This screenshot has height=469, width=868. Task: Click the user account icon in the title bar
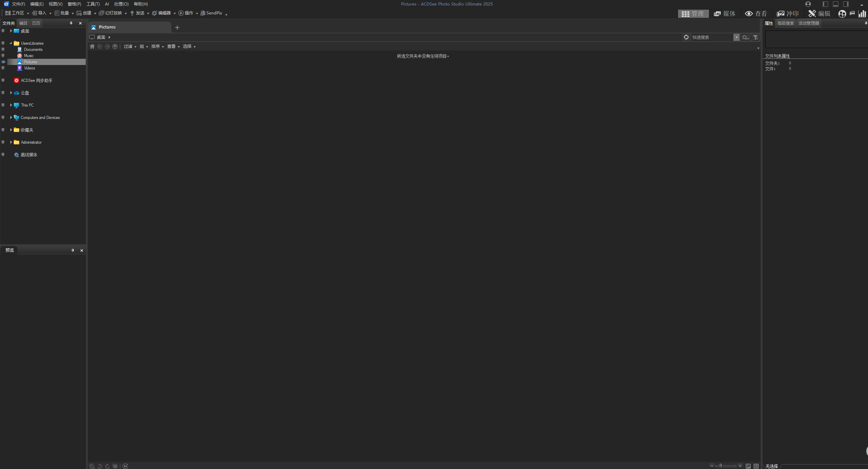[808, 4]
